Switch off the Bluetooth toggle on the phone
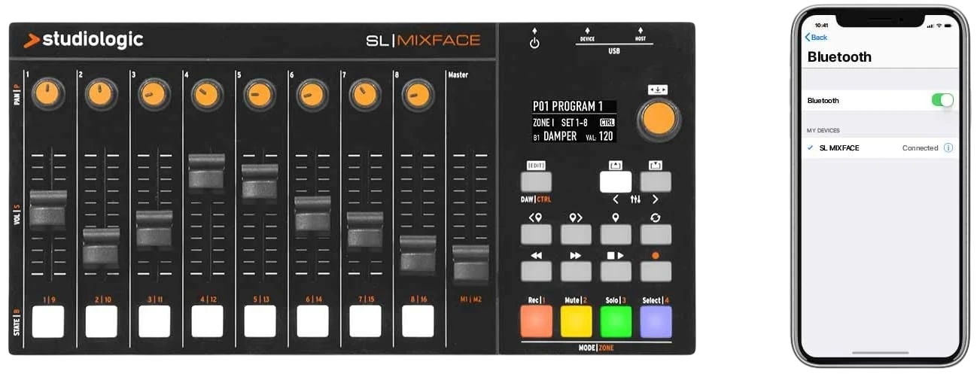Viewport: 980px width, 383px height. (942, 100)
